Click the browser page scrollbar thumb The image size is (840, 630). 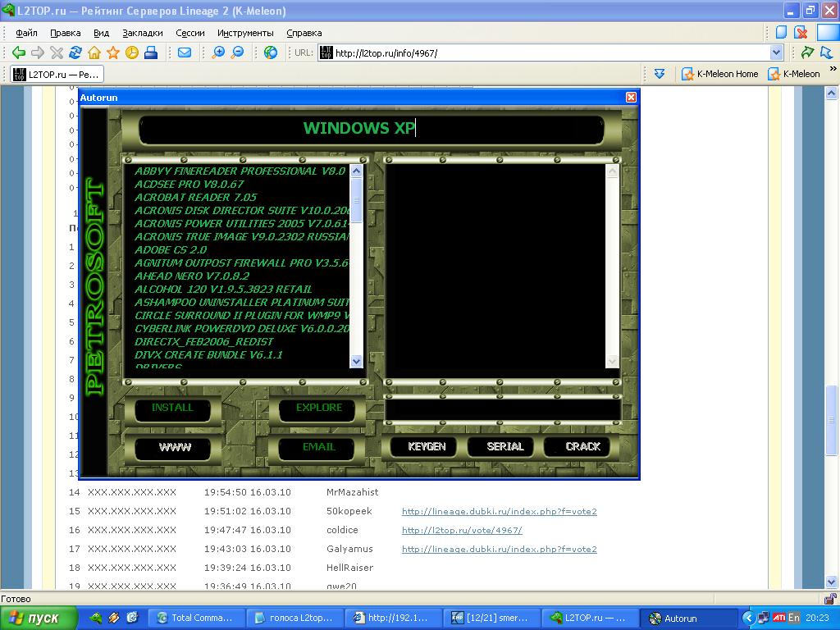click(831, 420)
